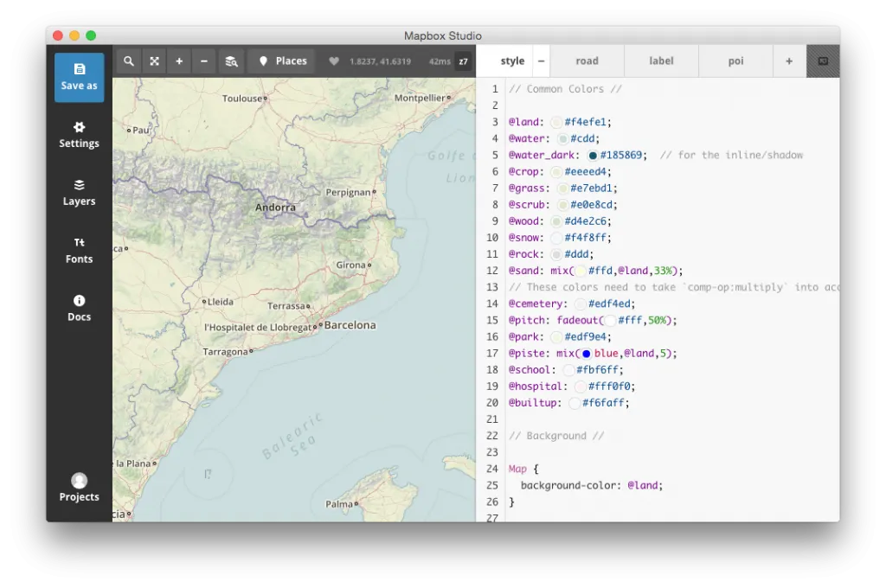
Task: Click the Terrassa label on map
Action: pos(286,305)
